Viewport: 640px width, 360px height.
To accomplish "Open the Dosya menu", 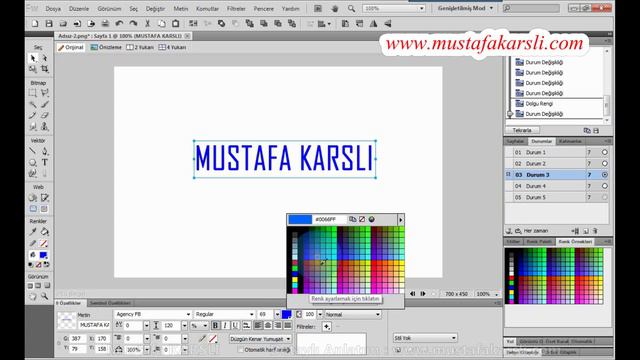I will (x=53, y=9).
